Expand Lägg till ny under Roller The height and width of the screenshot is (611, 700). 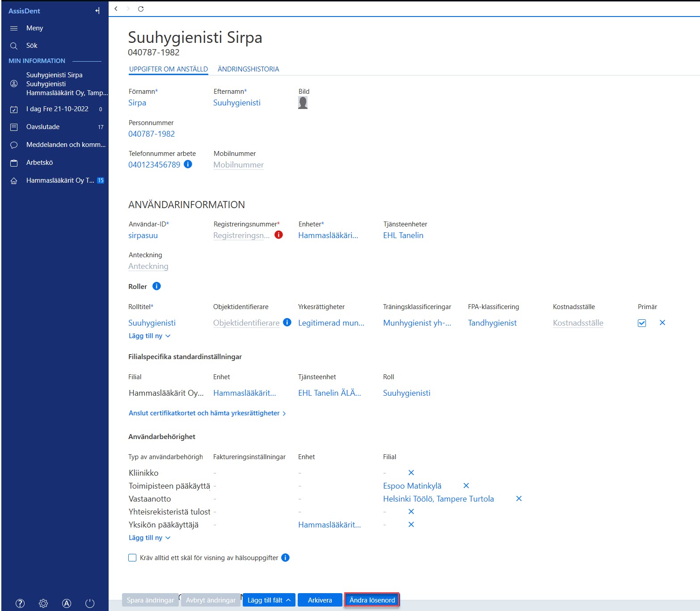[149, 336]
